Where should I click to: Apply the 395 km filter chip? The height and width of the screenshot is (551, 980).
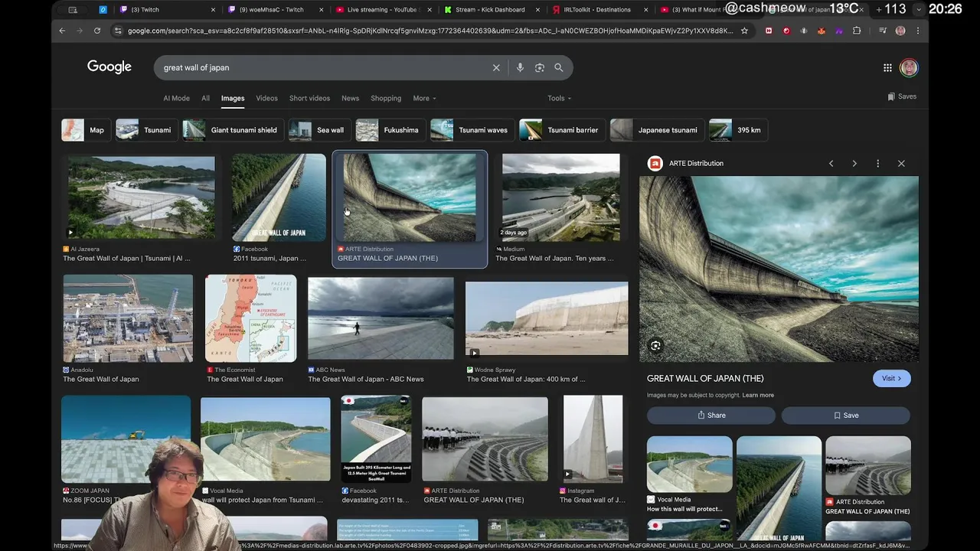[x=737, y=130]
